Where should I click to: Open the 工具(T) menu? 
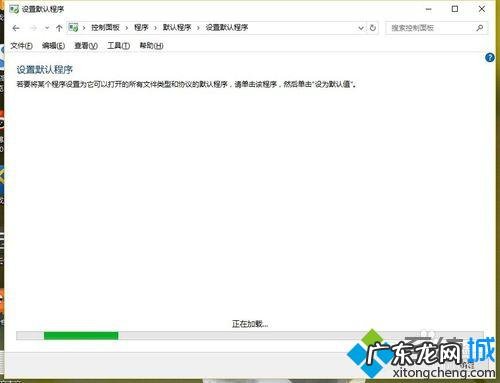[118, 46]
